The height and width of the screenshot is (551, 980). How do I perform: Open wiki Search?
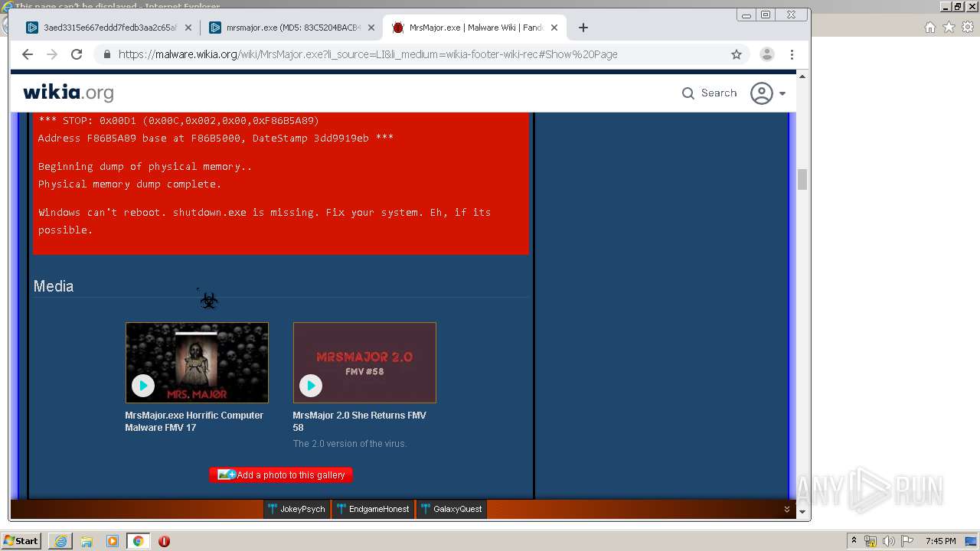point(709,93)
